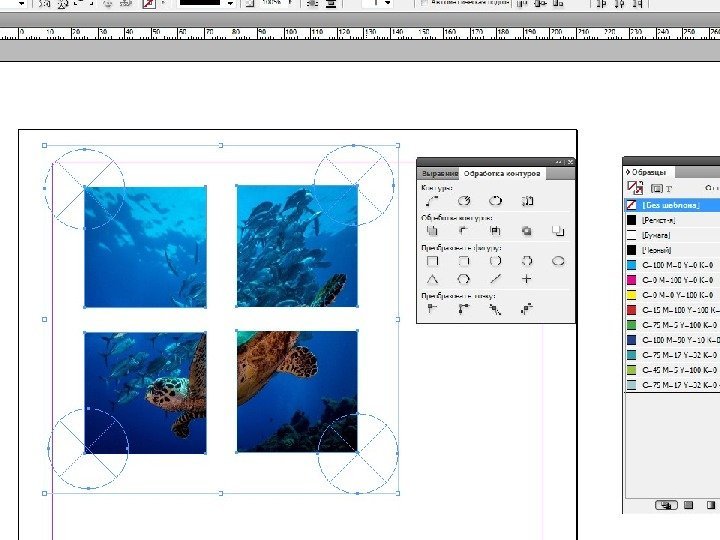
Task: Collapse Pathfinder panel with double-arrow icon
Action: pyautogui.click(x=558, y=162)
